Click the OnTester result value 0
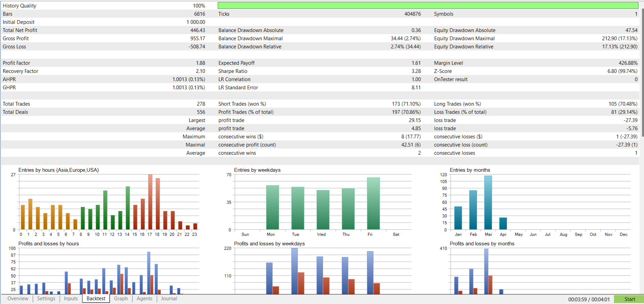Viewport: 644px width, 304px height. click(x=636, y=79)
